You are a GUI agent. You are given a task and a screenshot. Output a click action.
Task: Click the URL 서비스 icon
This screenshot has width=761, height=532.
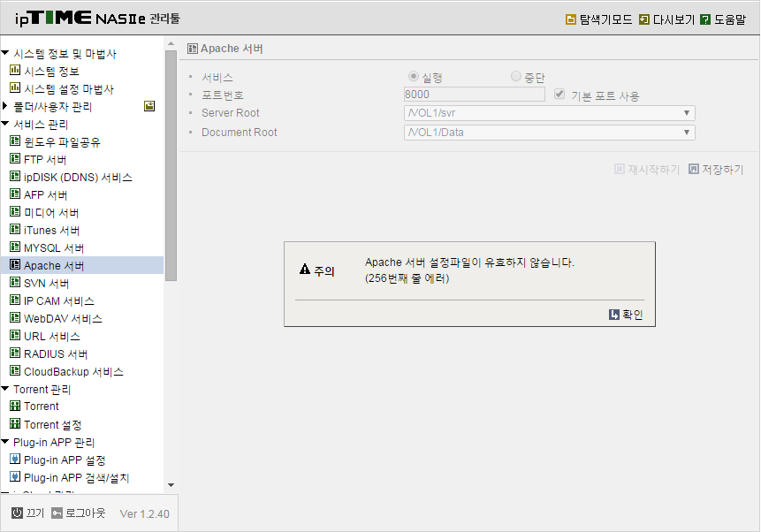[15, 336]
